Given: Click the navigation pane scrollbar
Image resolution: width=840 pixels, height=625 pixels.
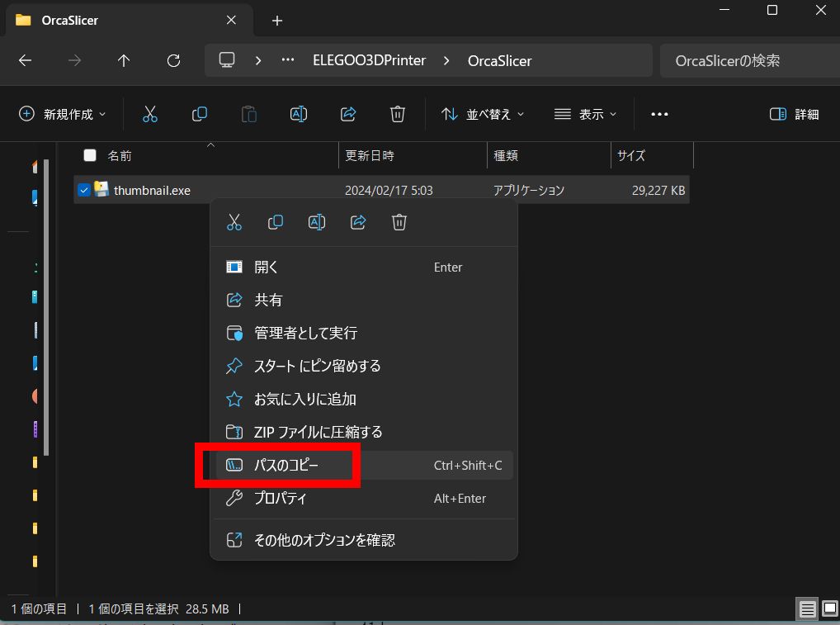Looking at the screenshot, I should click(x=46, y=308).
